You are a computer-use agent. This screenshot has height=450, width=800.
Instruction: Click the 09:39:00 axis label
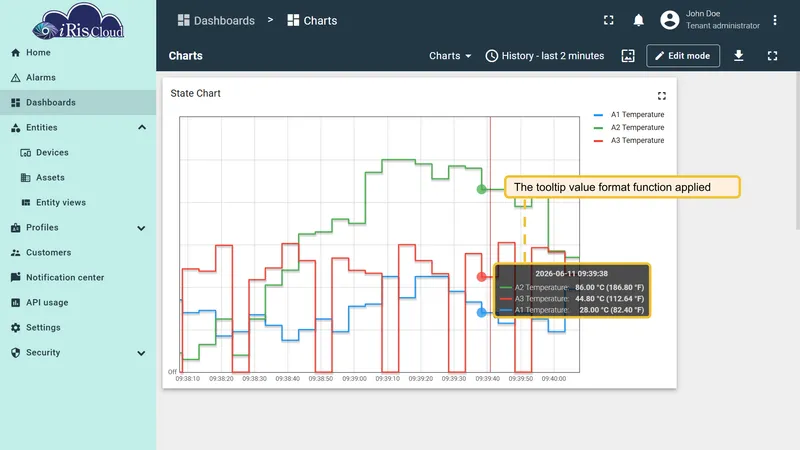click(x=354, y=379)
